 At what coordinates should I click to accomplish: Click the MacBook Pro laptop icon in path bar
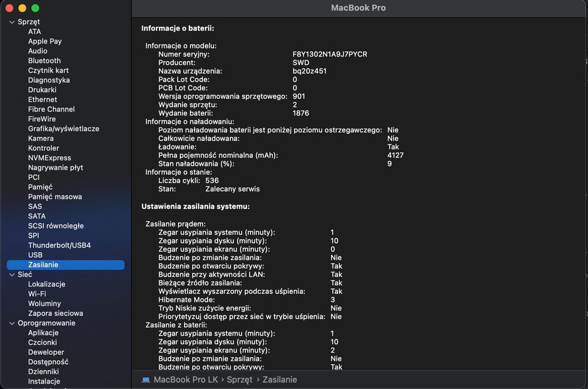pyautogui.click(x=146, y=380)
